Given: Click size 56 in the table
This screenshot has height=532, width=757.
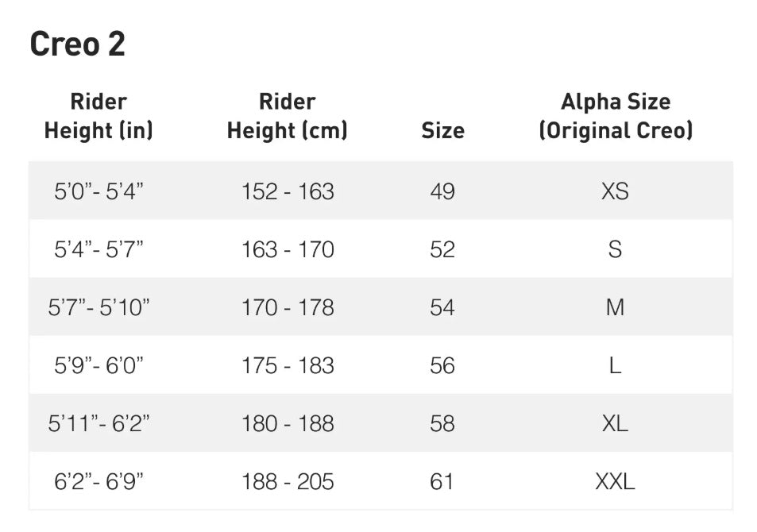Looking at the screenshot, I should pyautogui.click(x=442, y=365).
